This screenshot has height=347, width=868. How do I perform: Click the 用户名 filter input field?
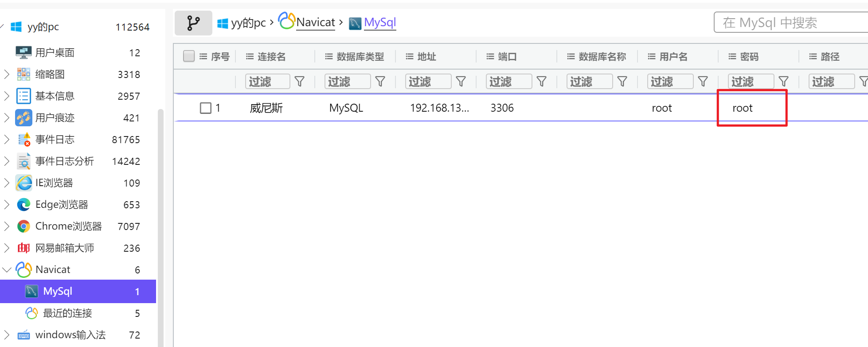670,82
